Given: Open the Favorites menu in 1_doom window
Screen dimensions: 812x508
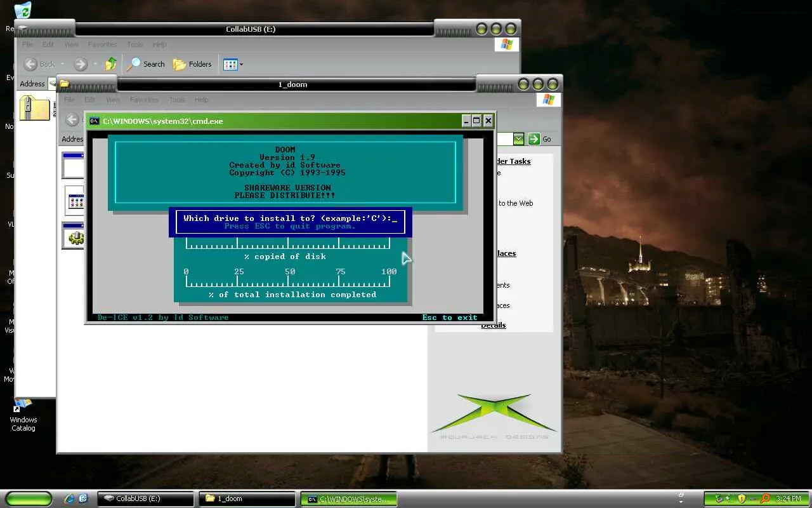Looking at the screenshot, I should 144,100.
